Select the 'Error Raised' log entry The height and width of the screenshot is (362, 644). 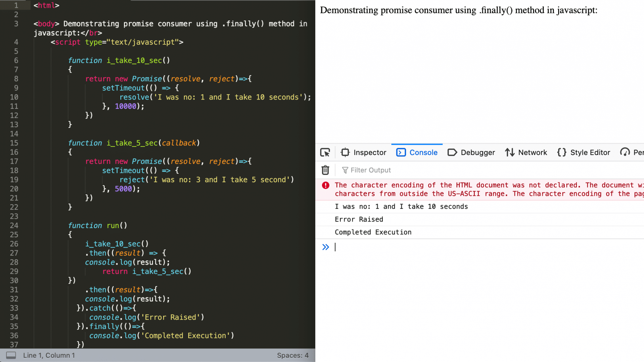click(359, 219)
